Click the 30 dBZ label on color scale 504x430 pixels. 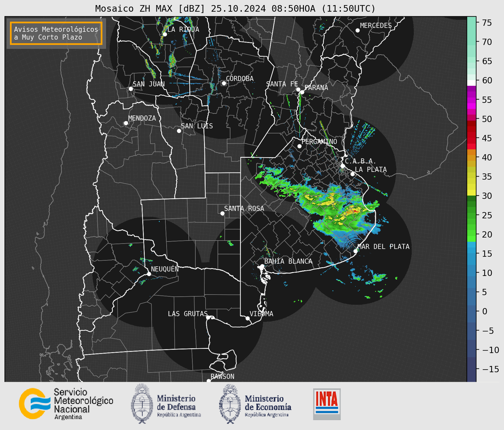487,196
